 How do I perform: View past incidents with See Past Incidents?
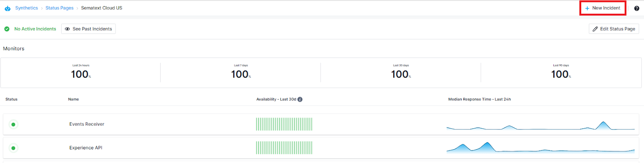[89, 29]
